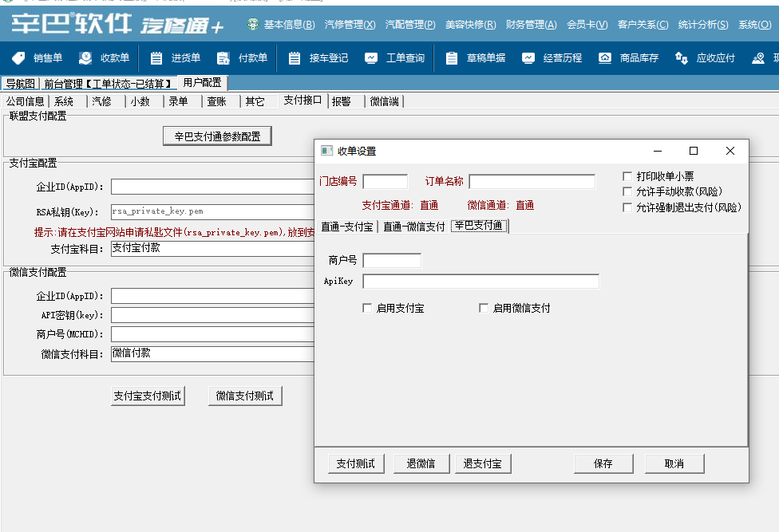779x532 pixels.
Task: Open the 公司信息 settings tab
Action: click(x=26, y=101)
